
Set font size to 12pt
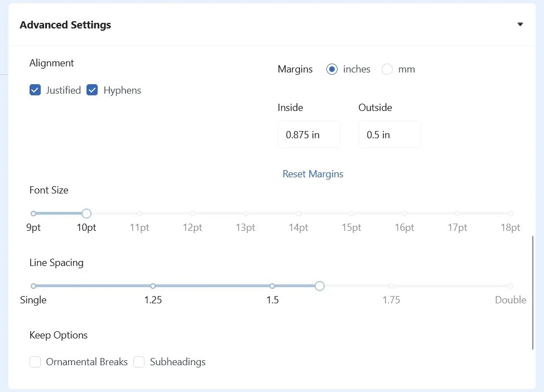coord(192,214)
